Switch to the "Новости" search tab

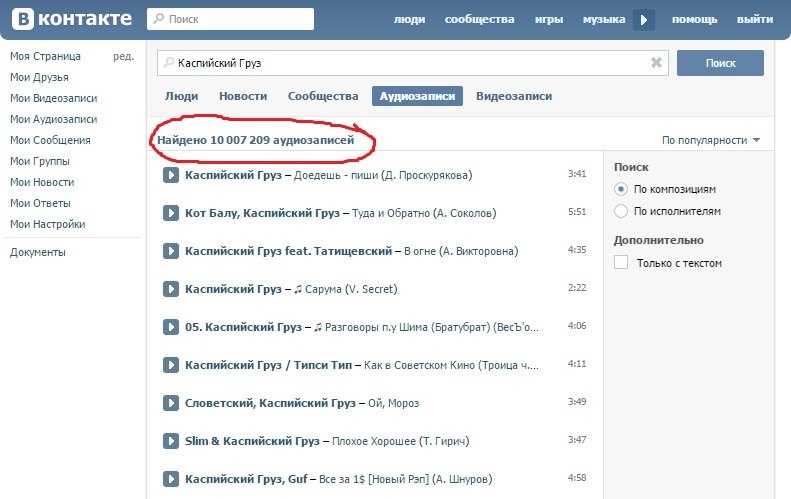coord(243,96)
